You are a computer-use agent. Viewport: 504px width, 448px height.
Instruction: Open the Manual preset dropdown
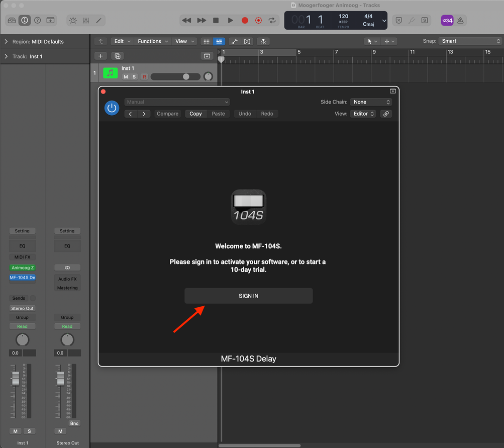coord(177,102)
